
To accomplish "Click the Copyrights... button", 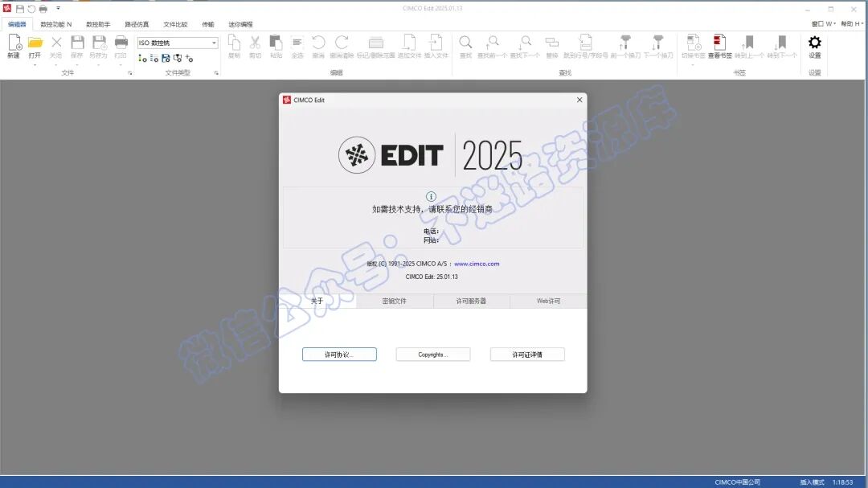I will pyautogui.click(x=433, y=355).
